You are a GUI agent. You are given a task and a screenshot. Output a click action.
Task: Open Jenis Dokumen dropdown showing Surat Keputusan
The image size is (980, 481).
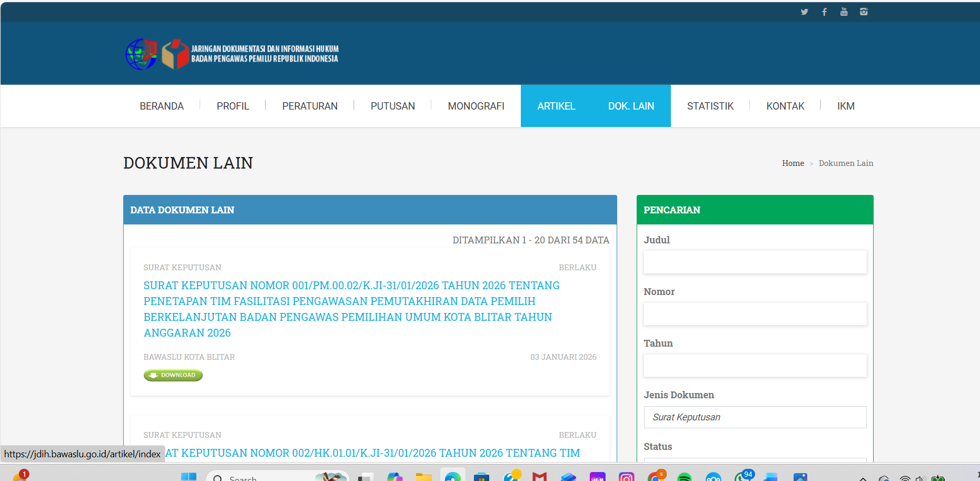(755, 417)
